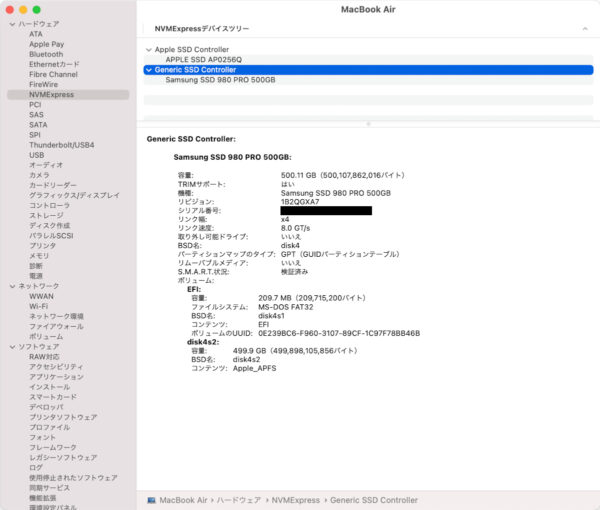Select Samsung SSD 980 PRO 500GB row
The height and width of the screenshot is (510, 600).
point(368,80)
